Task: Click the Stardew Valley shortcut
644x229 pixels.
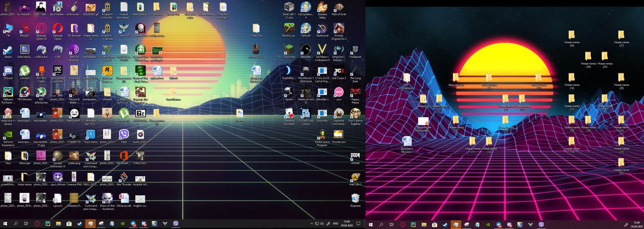Action: click(x=322, y=9)
